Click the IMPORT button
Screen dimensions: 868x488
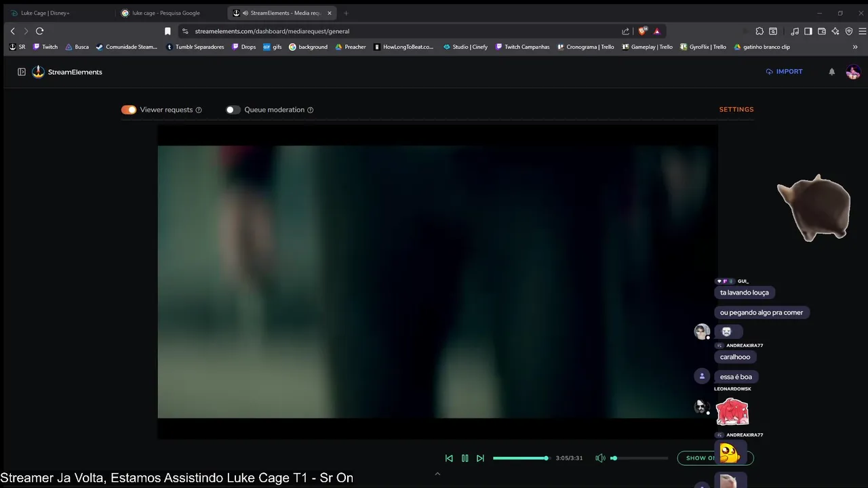point(784,72)
